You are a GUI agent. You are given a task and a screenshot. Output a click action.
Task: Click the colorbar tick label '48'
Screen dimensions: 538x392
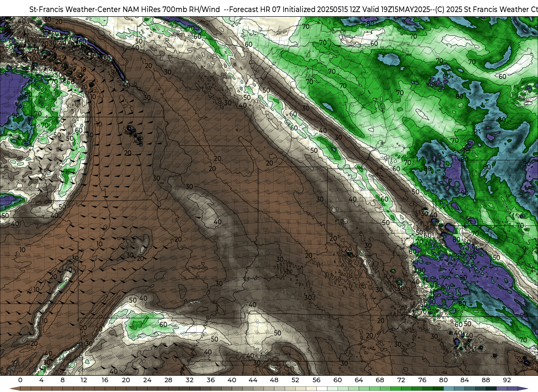[274, 380]
